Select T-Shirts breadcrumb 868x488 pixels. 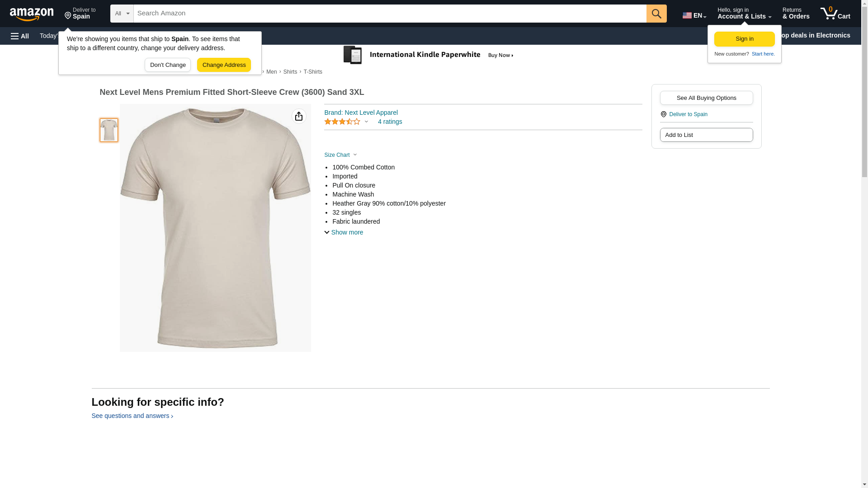pos(313,72)
